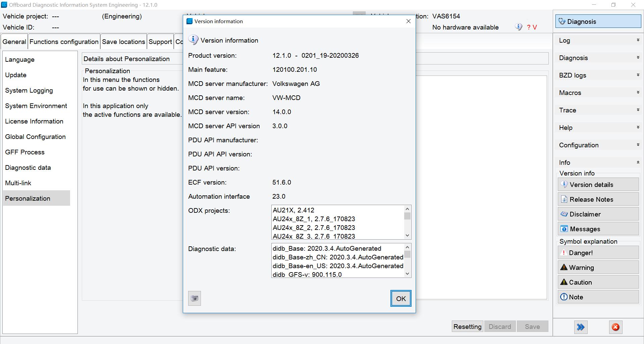The width and height of the screenshot is (644, 344).
Task: Select Global Configuration
Action: click(x=36, y=137)
